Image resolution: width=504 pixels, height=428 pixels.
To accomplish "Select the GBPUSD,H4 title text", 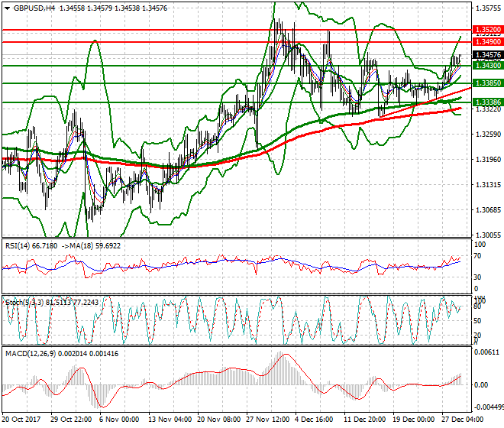I will [x=34, y=8].
